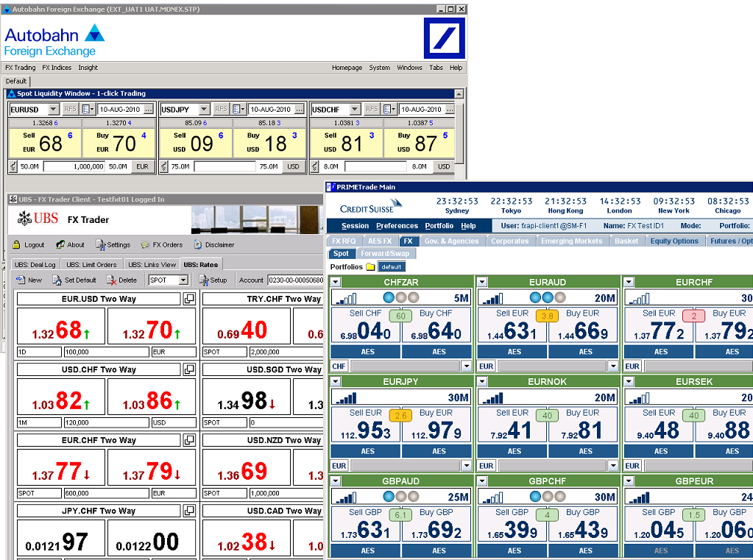Delete the selected UBS rate panel

122,280
